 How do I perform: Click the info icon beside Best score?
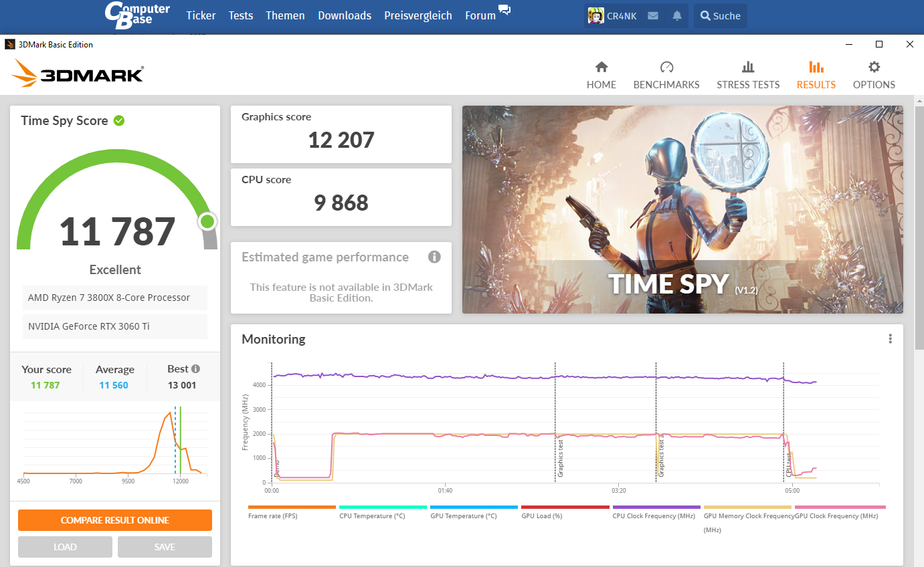tap(195, 369)
